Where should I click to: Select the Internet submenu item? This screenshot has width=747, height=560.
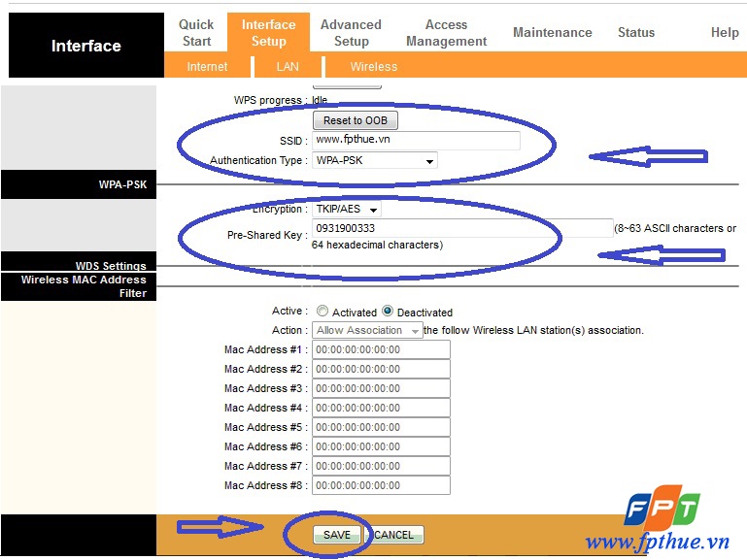tap(207, 67)
